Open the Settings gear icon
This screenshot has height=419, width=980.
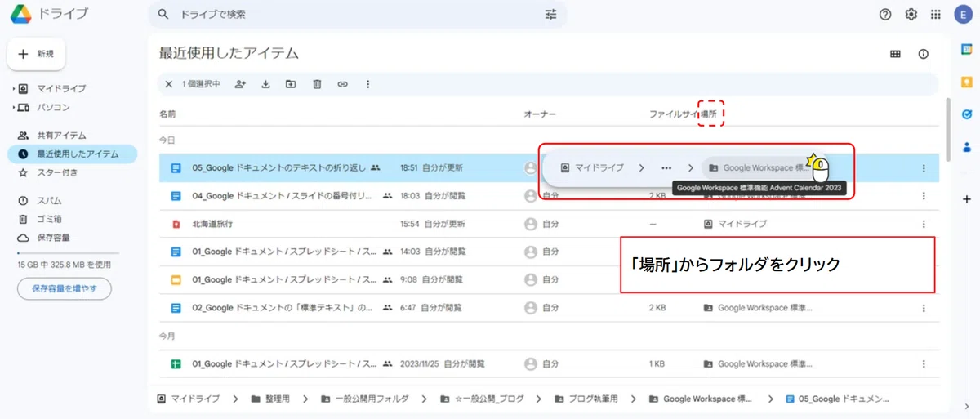pyautogui.click(x=911, y=15)
